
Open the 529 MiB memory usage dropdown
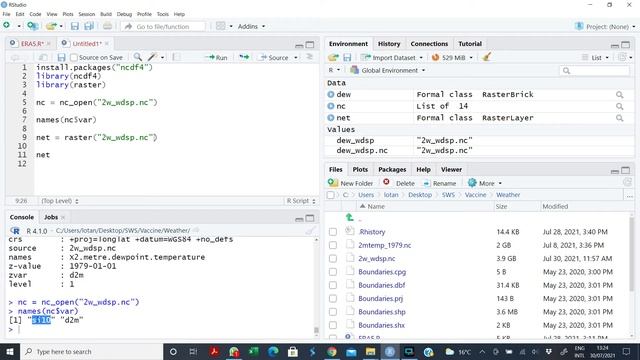[x=452, y=58]
